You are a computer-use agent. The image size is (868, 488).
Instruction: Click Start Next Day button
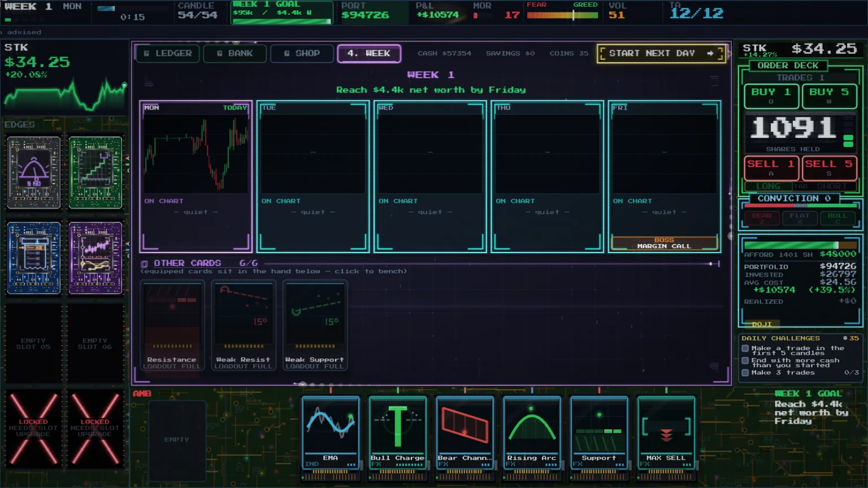(x=661, y=53)
